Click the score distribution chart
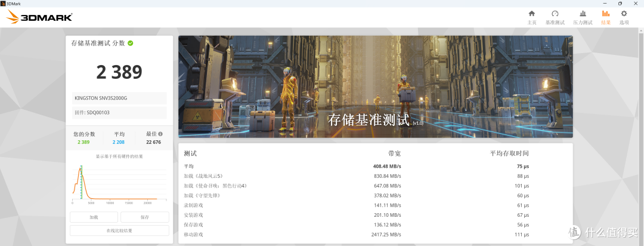 119,183
